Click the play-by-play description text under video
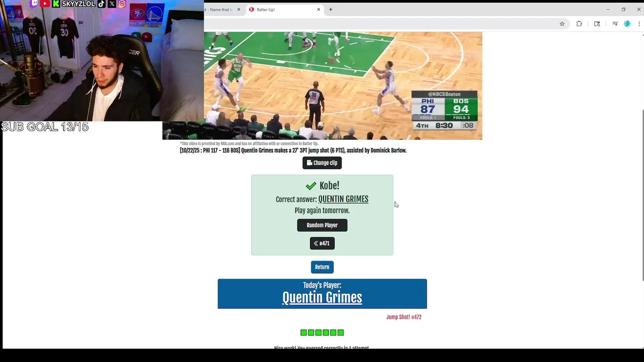The height and width of the screenshot is (362, 644). 293,150
